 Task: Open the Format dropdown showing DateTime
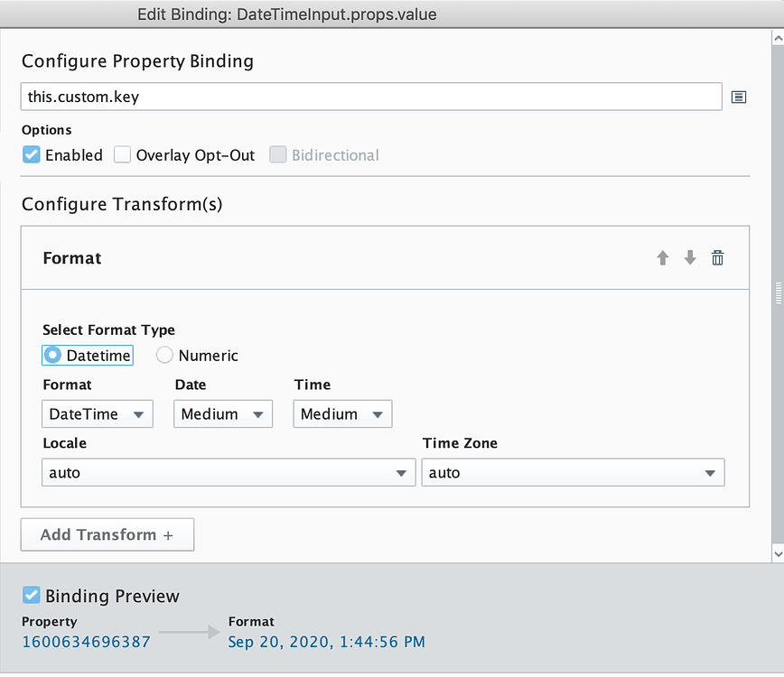(x=97, y=413)
